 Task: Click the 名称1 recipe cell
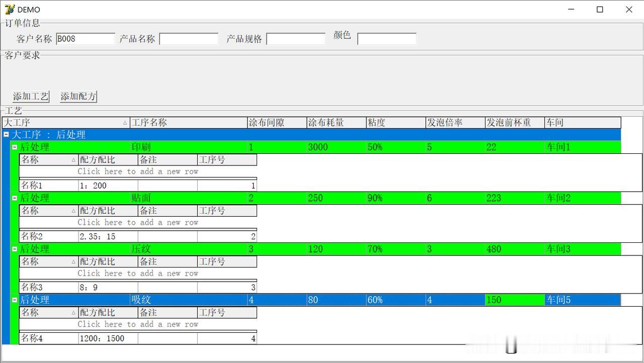(x=49, y=186)
